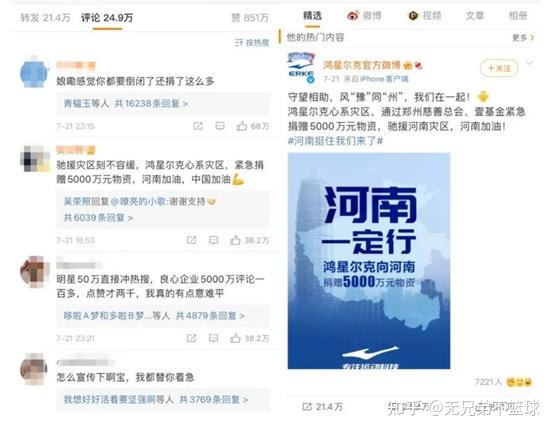Like the first comment with 68万 likes
The image size is (554, 432).
252,126
